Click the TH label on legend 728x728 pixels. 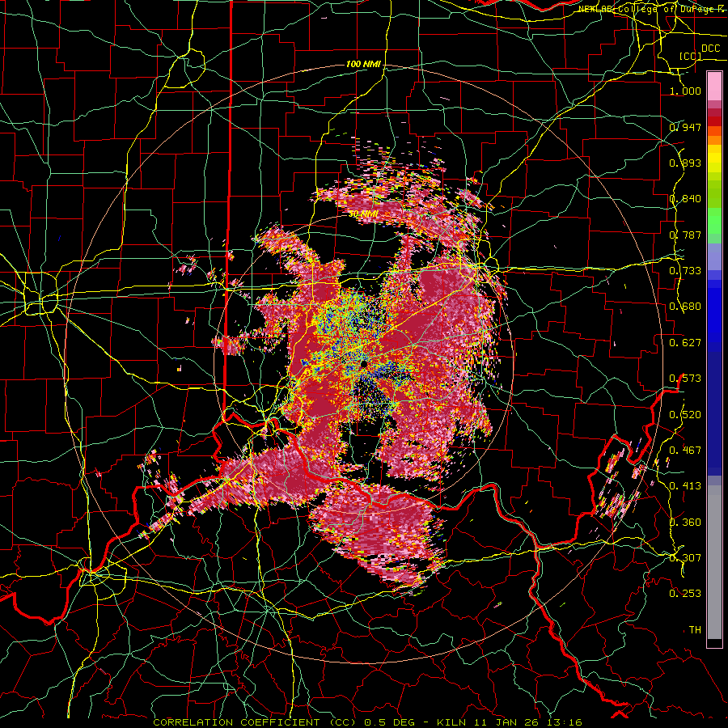(695, 629)
